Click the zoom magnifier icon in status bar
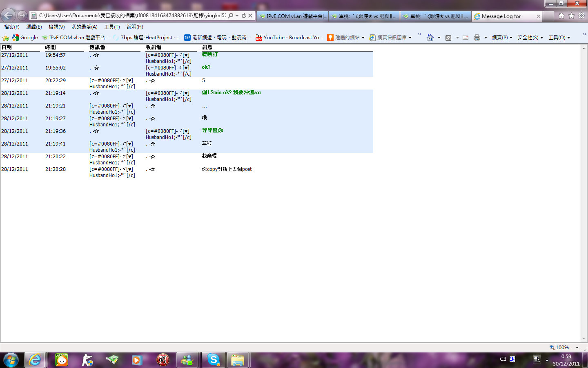Viewport: 588px width, 368px height. tap(552, 347)
